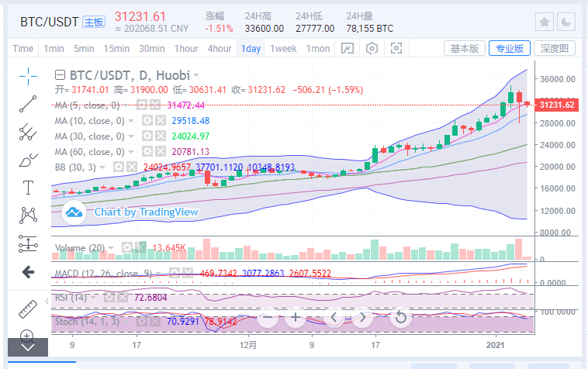Zoom in chart with plus button

point(295,317)
